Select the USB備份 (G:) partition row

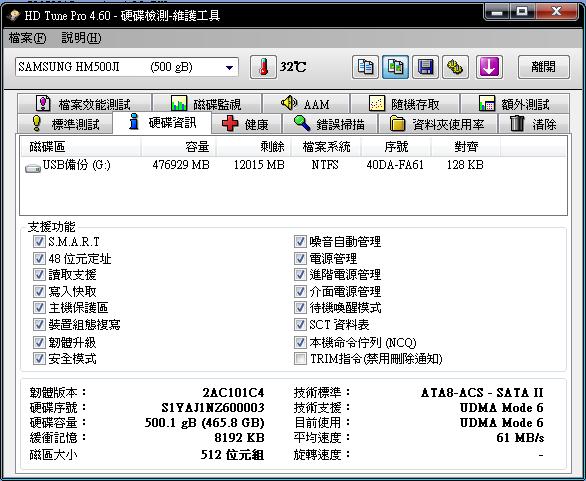click(x=293, y=165)
